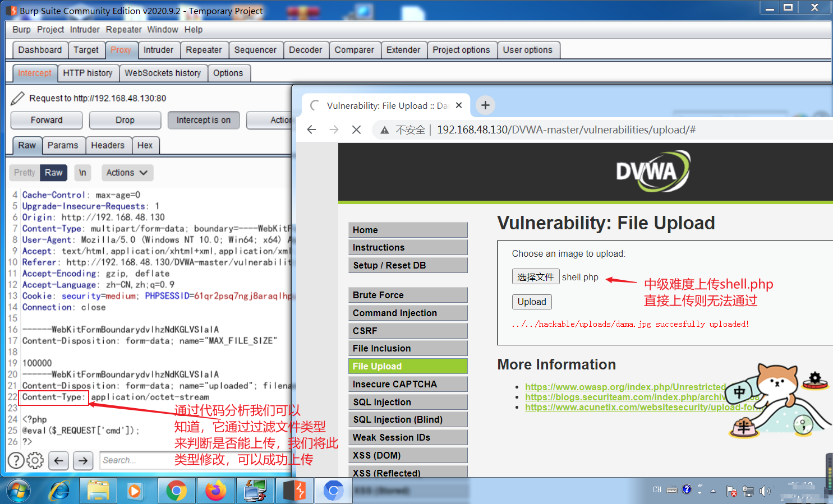Go to next search match arrow
Image resolution: width=833 pixels, height=504 pixels.
[x=83, y=460]
